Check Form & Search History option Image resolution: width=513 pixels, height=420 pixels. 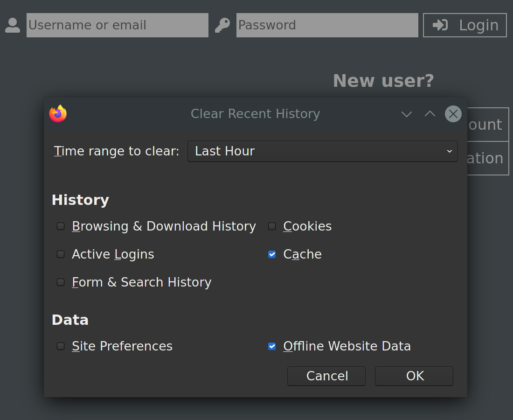pyautogui.click(x=61, y=282)
